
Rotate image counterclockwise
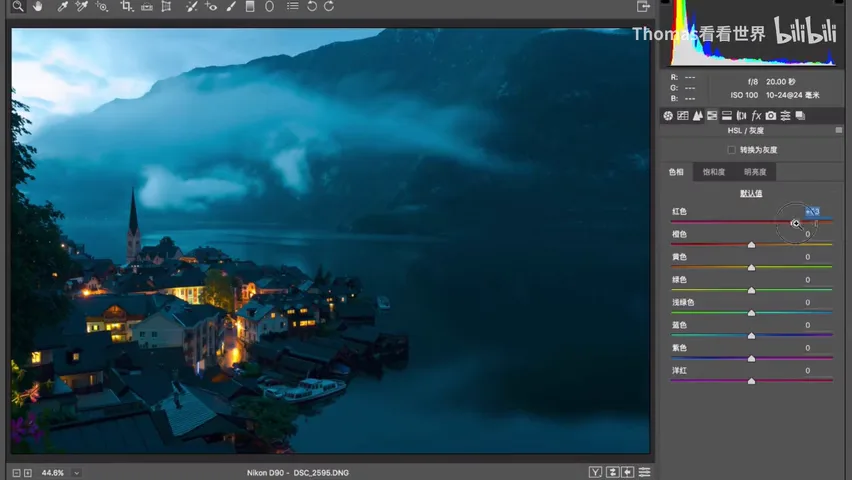(312, 7)
